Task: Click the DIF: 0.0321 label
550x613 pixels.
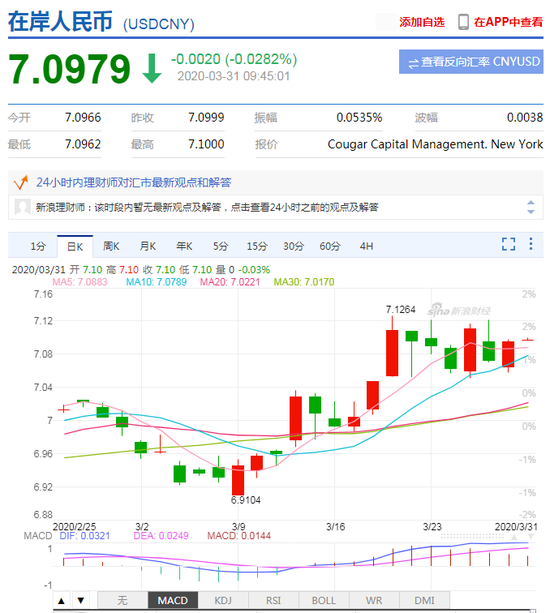Action: (85, 536)
